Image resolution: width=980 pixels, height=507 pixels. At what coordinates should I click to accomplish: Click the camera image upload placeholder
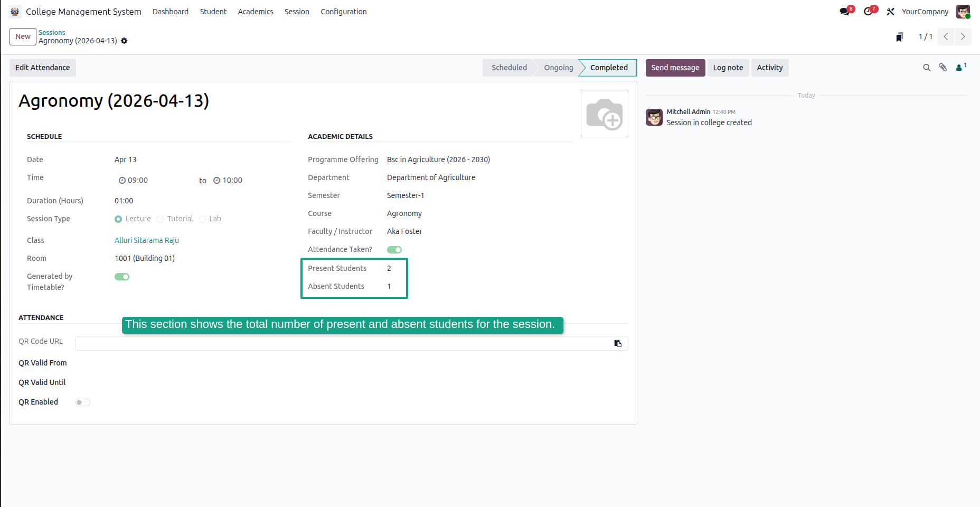point(605,114)
